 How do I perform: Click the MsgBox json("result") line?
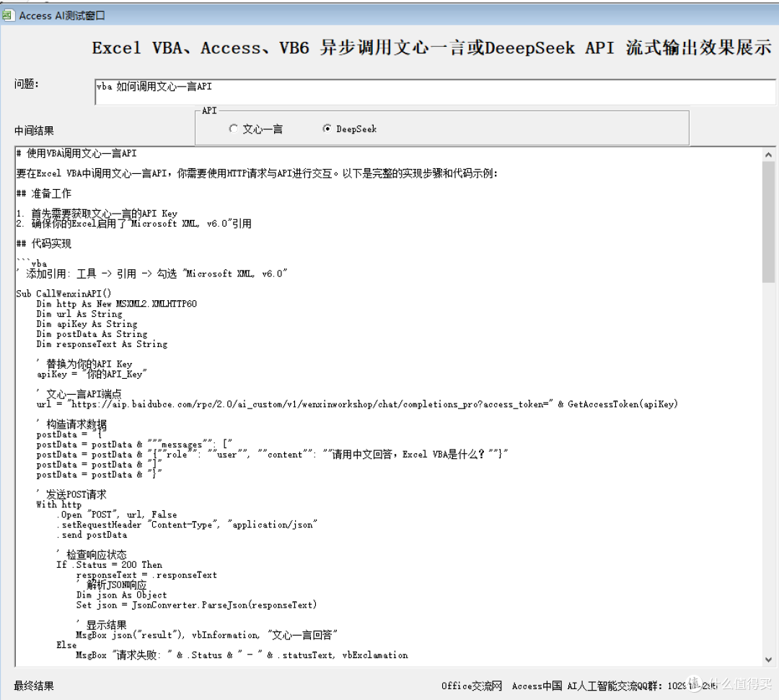207,635
